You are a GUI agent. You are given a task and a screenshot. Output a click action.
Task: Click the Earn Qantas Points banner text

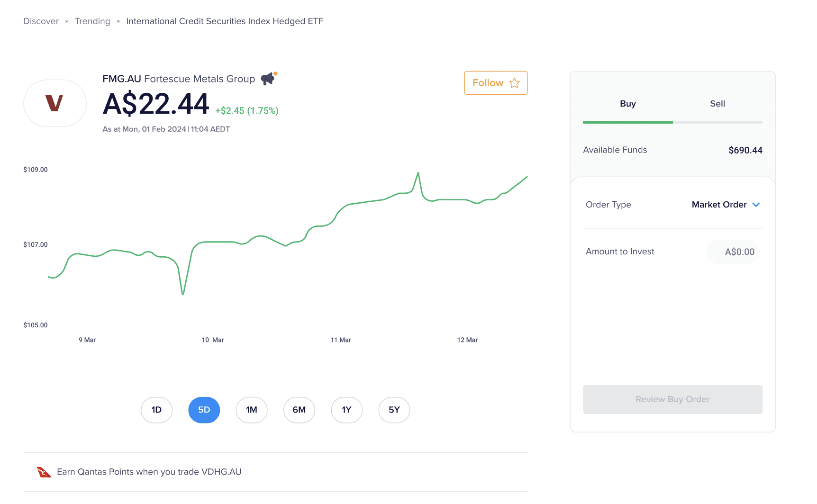149,472
